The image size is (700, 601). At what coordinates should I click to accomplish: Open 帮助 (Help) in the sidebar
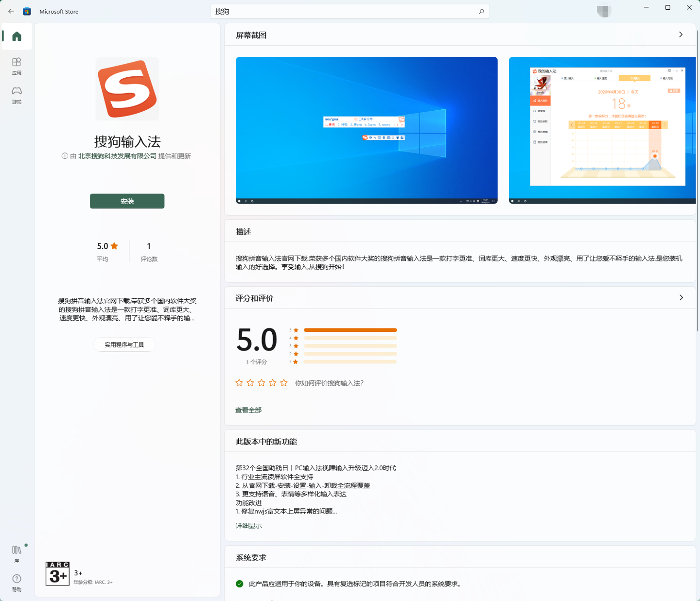tap(17, 583)
